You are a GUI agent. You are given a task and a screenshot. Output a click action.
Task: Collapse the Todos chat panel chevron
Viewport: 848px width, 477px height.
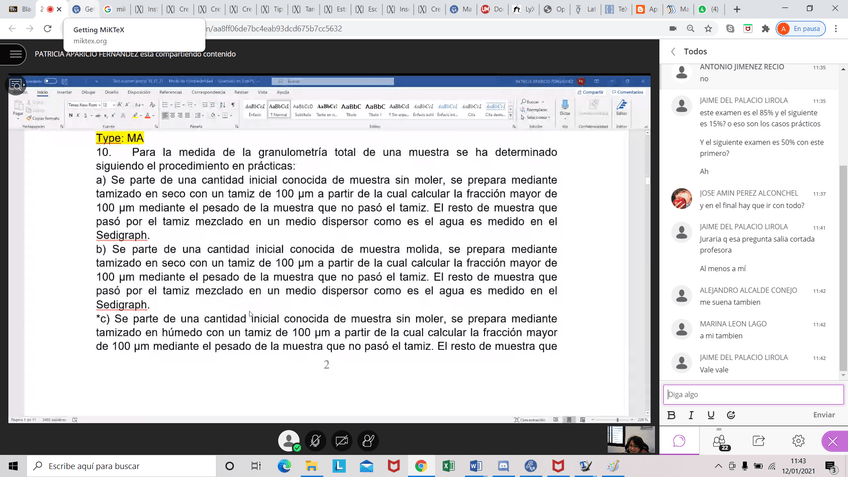[x=673, y=51]
